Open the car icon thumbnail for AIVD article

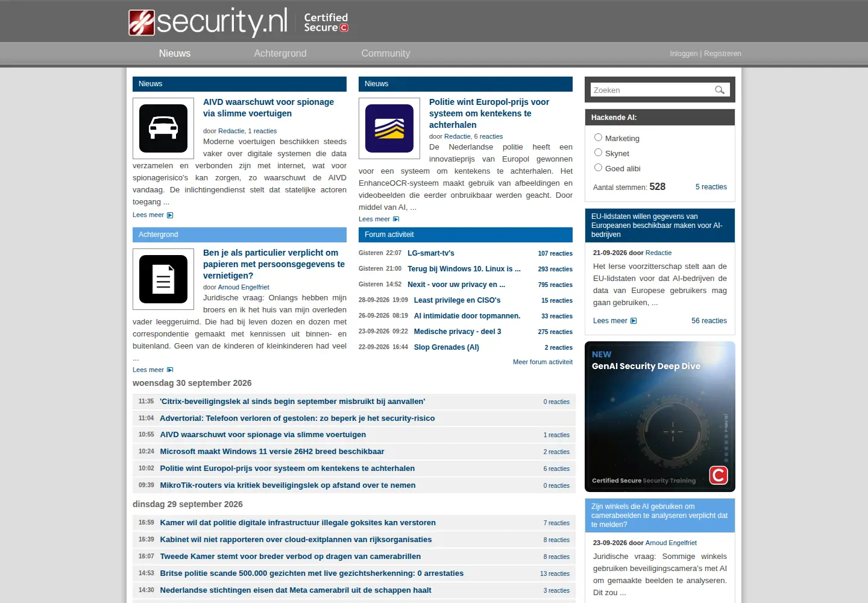163,128
